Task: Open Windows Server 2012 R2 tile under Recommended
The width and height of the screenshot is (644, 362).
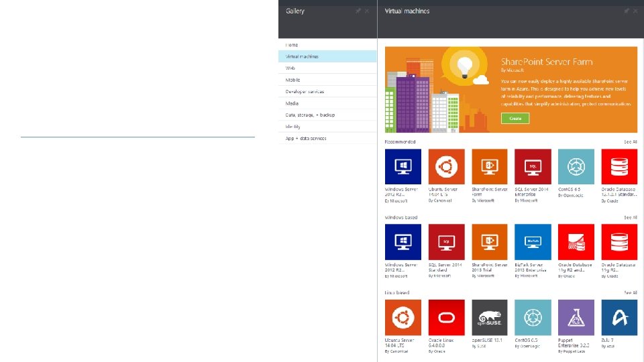Action: click(x=403, y=167)
